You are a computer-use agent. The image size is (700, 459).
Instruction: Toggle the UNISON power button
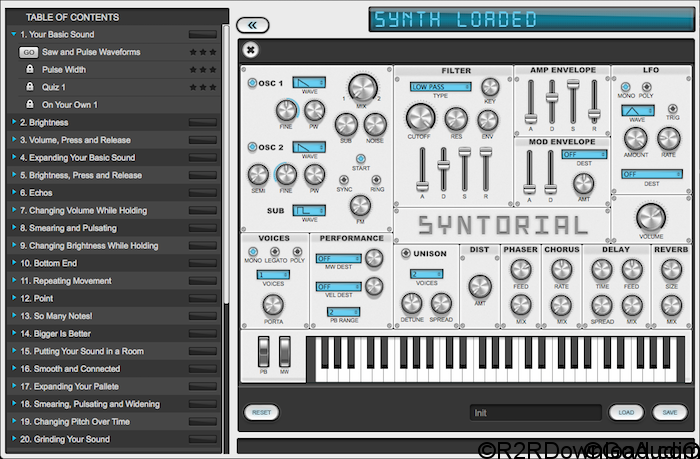pyautogui.click(x=405, y=253)
